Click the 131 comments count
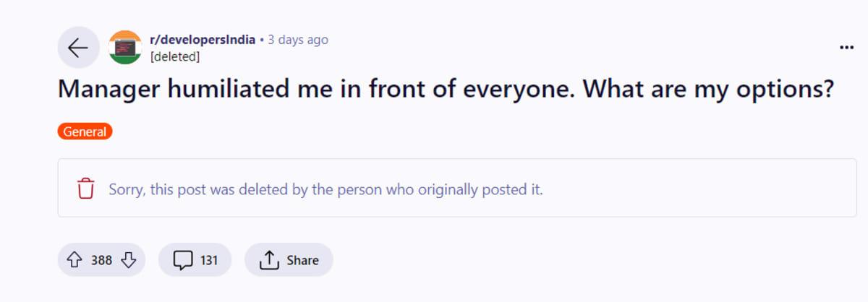868x302 pixels. (x=209, y=260)
